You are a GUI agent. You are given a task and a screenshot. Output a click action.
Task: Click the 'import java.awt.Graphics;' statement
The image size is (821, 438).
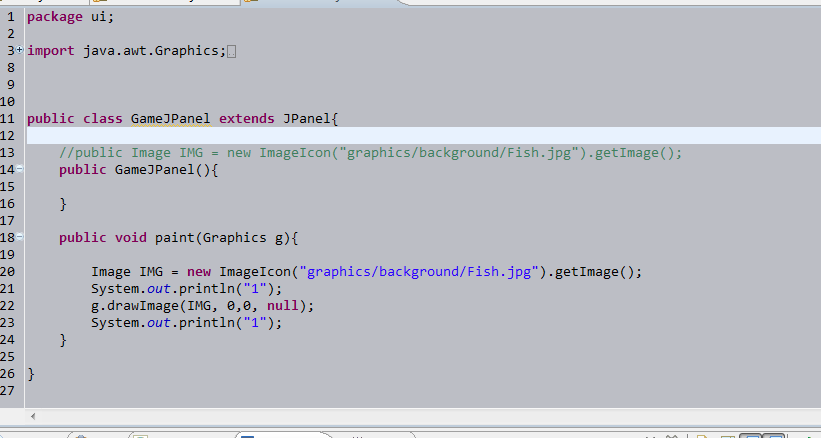click(x=127, y=51)
